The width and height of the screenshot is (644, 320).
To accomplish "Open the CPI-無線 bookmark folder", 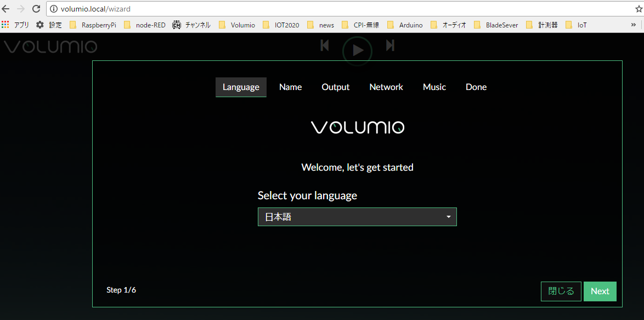I will (x=360, y=25).
